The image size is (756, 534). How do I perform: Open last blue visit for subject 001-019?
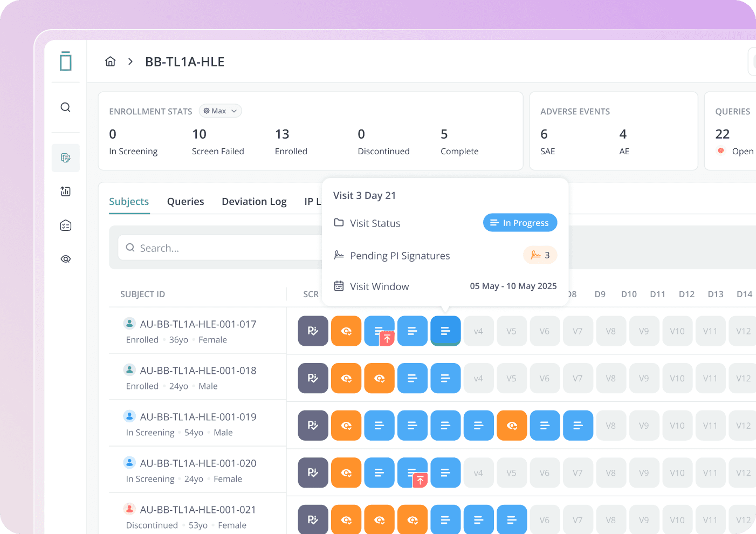click(x=578, y=426)
